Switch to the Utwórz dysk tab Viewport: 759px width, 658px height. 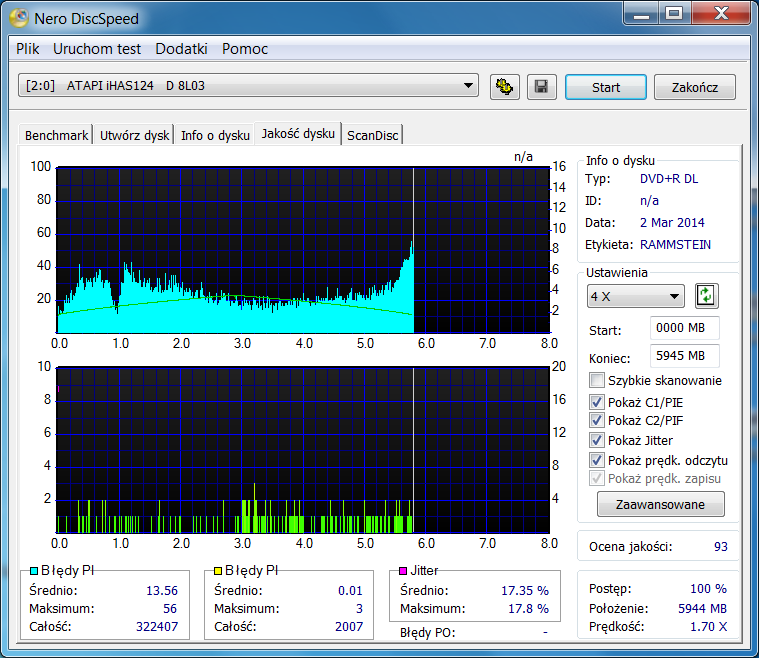pyautogui.click(x=134, y=135)
